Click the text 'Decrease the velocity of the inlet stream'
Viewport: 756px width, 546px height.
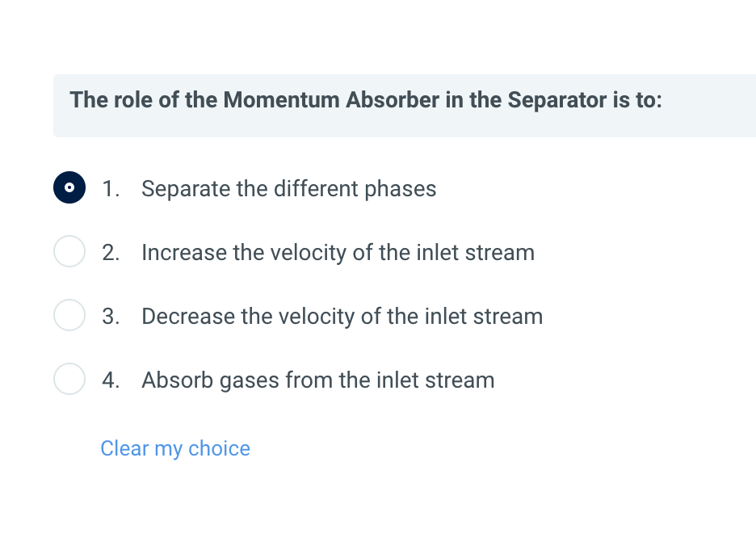(342, 316)
